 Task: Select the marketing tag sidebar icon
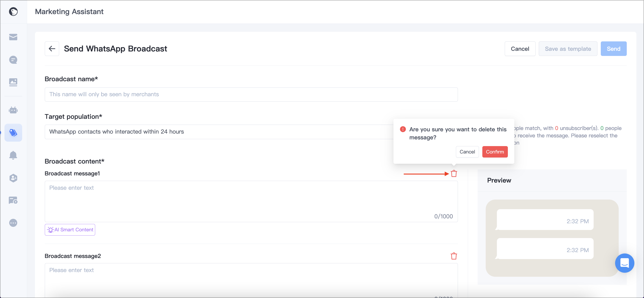click(x=13, y=133)
